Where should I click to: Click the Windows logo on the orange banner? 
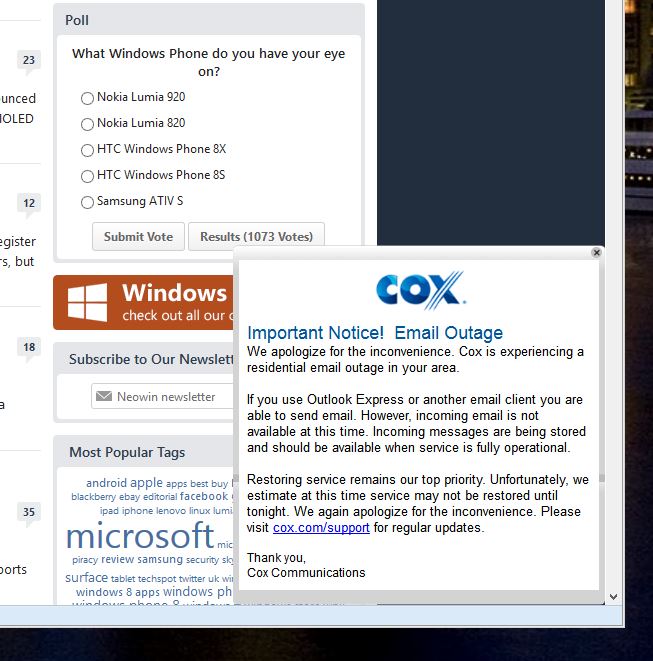pos(87,302)
